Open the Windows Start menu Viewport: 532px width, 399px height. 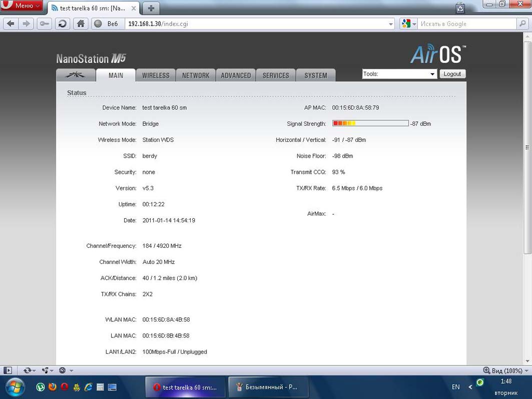click(15, 387)
